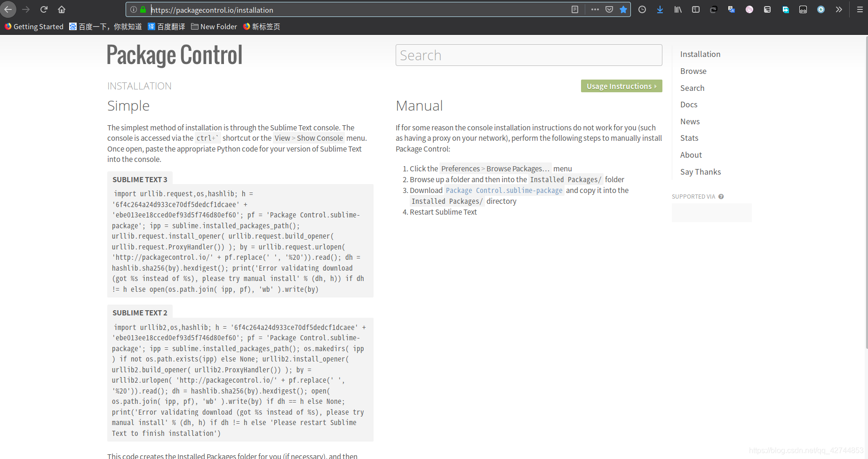The width and height of the screenshot is (868, 459).
Task: Toggle the sidebars icon
Action: pyautogui.click(x=696, y=9)
